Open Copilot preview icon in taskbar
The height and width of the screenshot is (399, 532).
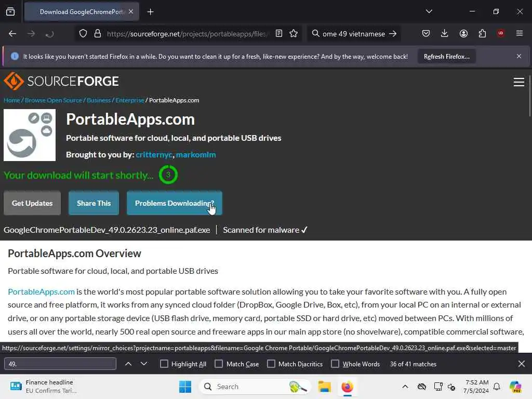[515, 387]
